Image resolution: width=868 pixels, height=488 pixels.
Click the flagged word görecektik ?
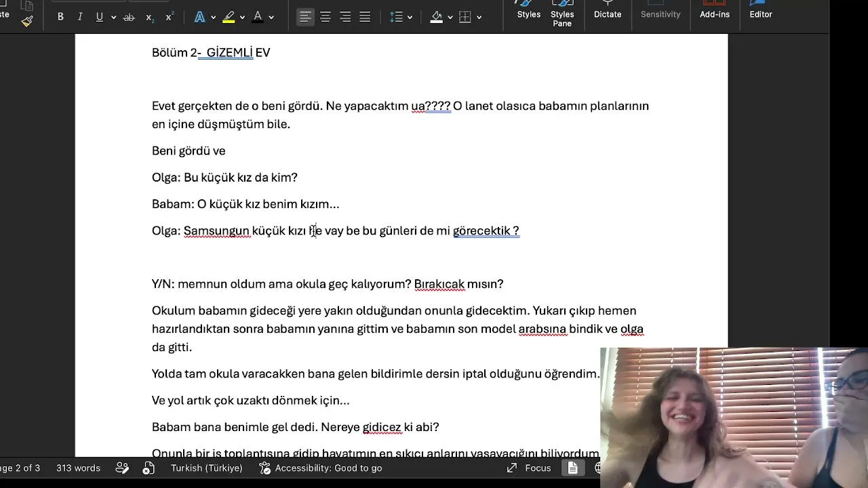click(x=486, y=231)
